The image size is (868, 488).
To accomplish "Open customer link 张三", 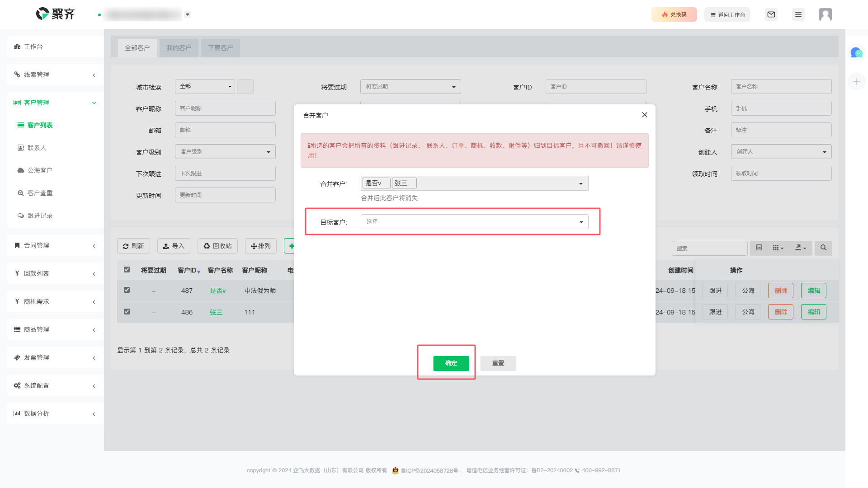I will [216, 312].
